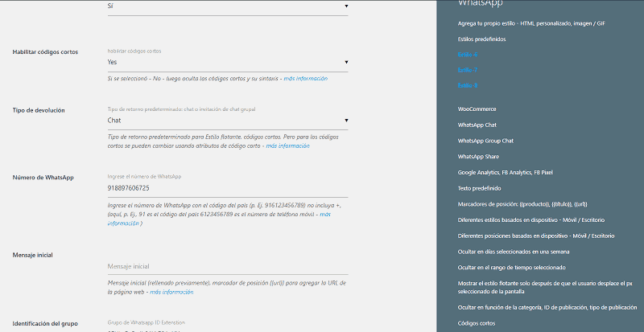Screen dimensions: 644x332
Task: Select 'WooCommerce' in the sidebar
Action: (x=477, y=109)
